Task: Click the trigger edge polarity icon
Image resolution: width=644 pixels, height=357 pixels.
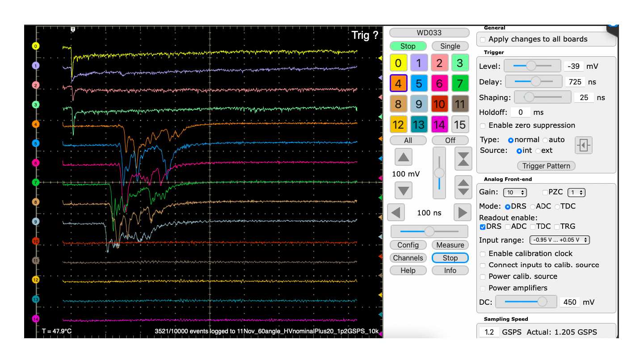Action: [583, 146]
